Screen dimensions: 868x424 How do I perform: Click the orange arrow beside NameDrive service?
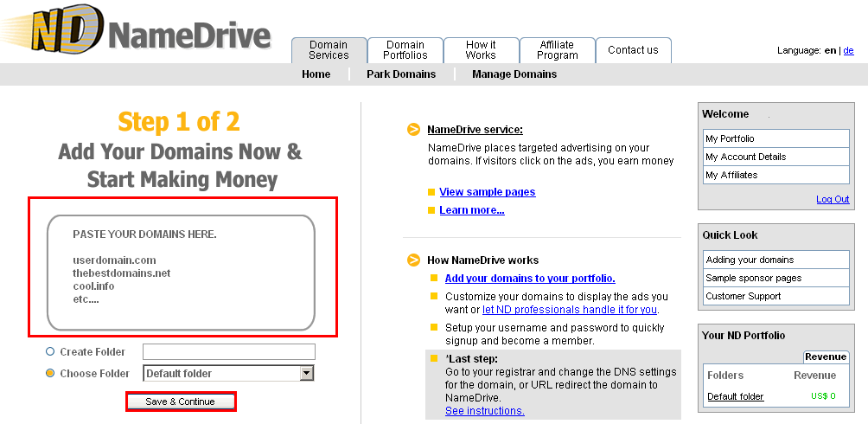[413, 130]
